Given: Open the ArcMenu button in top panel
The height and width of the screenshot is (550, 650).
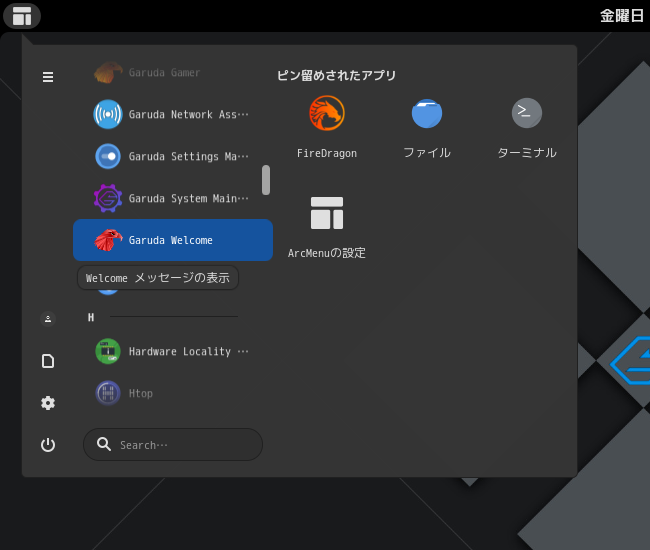Looking at the screenshot, I should click(x=22, y=16).
